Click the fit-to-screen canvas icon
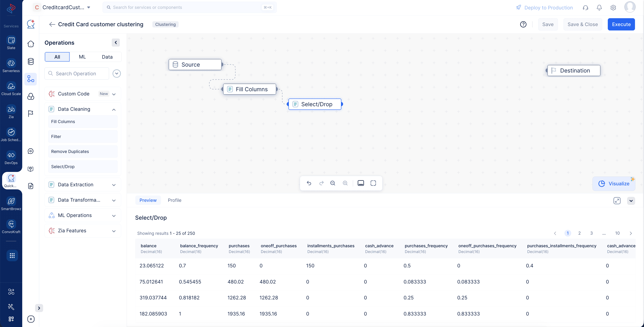 coord(373,183)
